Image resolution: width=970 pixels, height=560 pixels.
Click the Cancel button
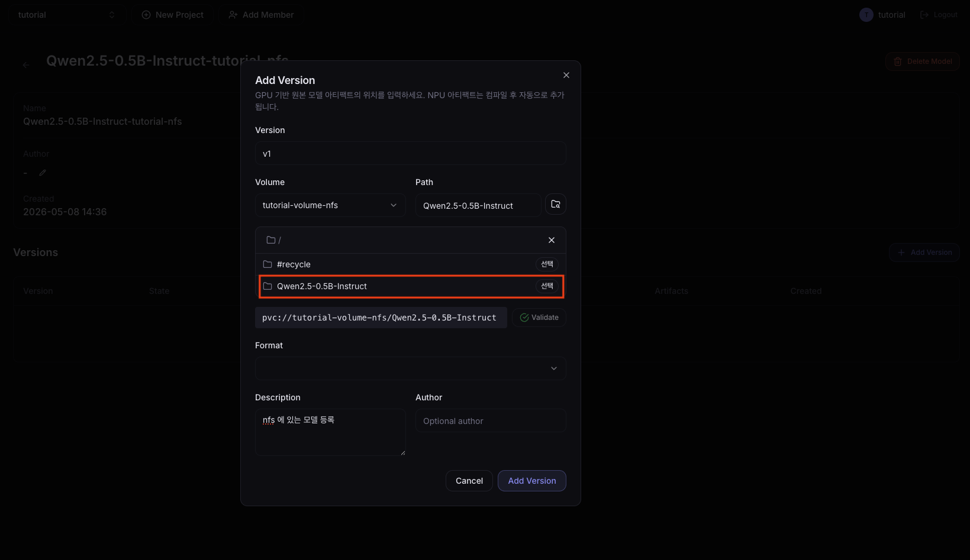point(469,481)
